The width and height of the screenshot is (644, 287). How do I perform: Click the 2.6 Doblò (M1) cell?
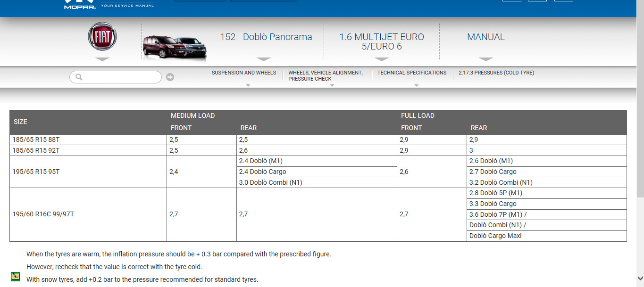tap(547, 161)
